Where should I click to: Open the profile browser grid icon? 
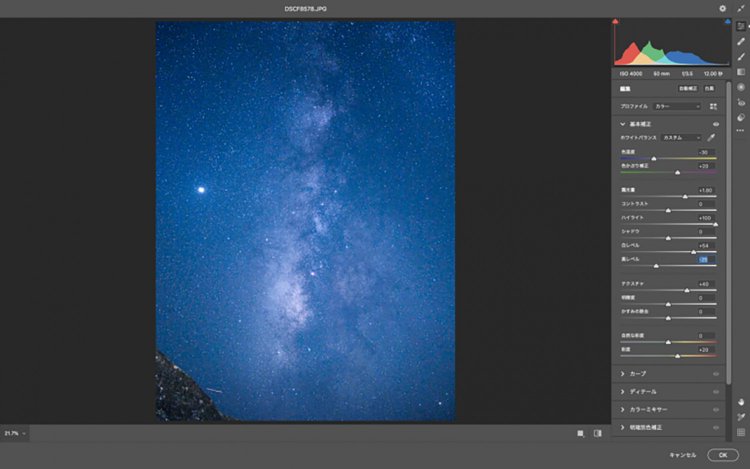[714, 106]
